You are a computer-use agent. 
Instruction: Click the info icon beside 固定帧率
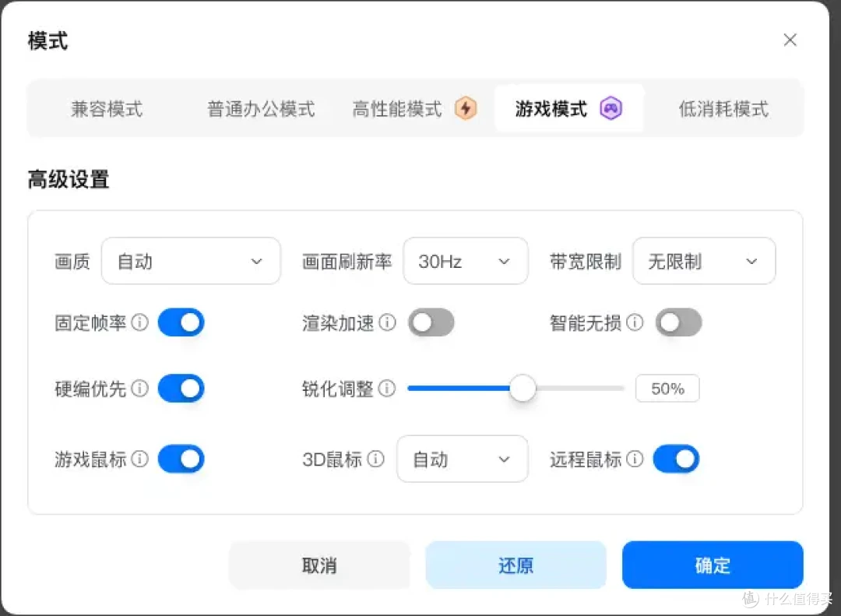[x=140, y=322]
